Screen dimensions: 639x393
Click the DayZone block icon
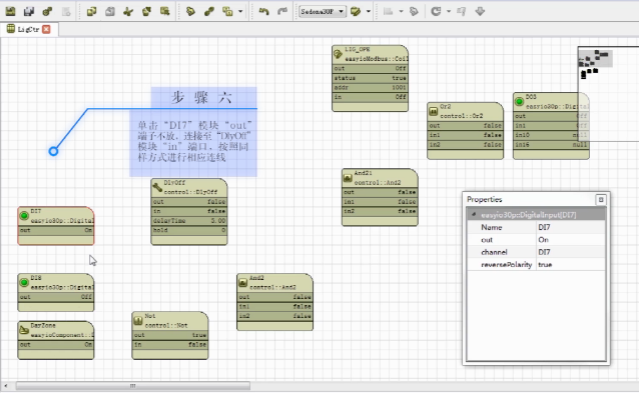[24, 330]
